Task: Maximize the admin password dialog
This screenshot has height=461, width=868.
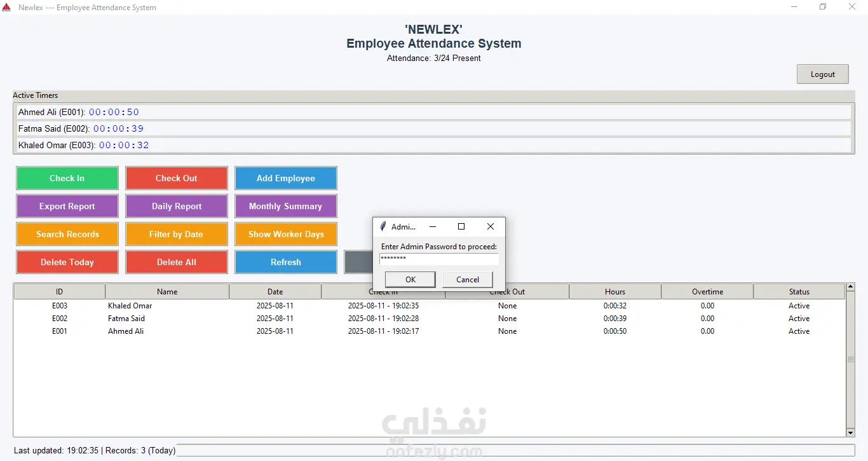Action: [461, 226]
